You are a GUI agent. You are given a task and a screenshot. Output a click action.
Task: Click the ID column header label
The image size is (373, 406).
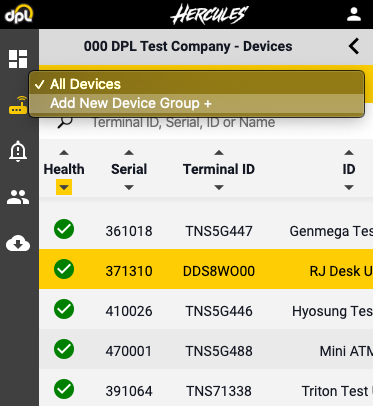[x=349, y=169]
